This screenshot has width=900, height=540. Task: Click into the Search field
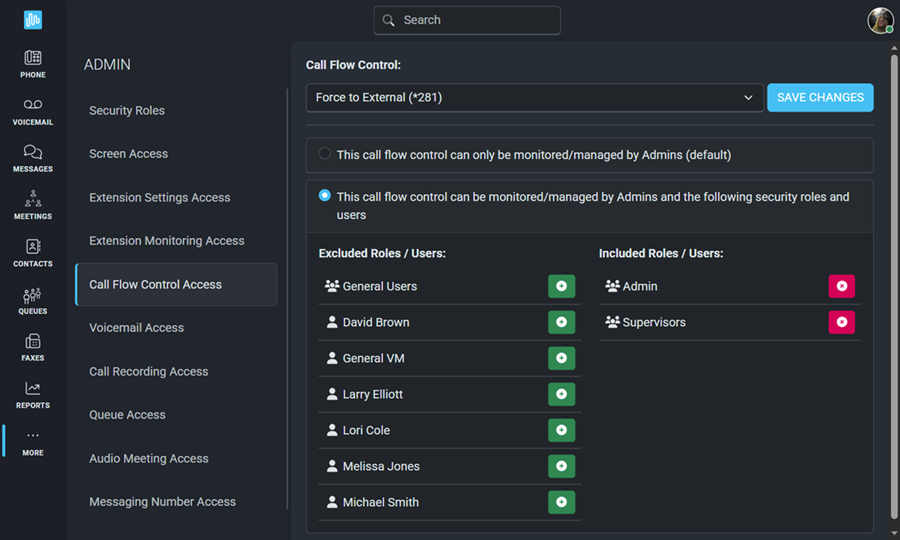tap(467, 20)
